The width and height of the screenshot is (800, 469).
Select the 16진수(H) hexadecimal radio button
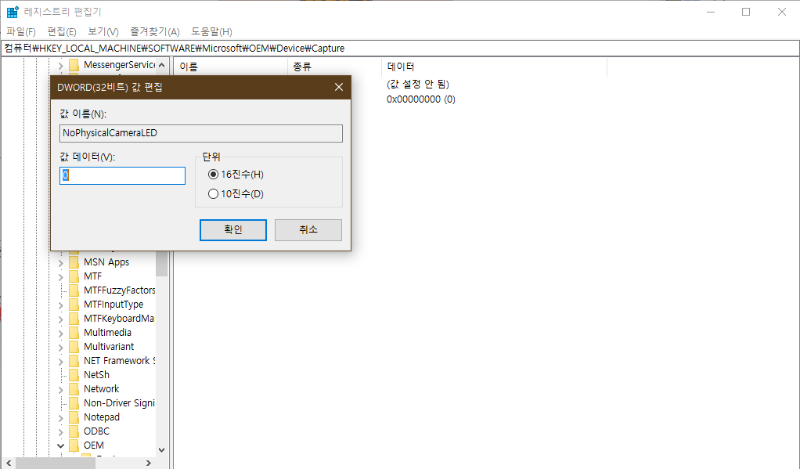(213, 174)
